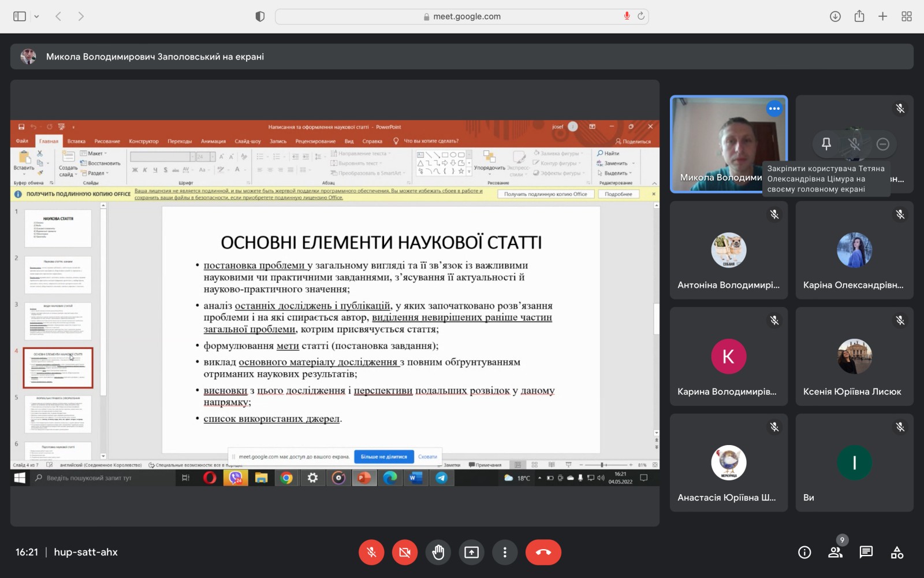This screenshot has width=924, height=578.
Task: Click the Telegram icon in shared taskbar
Action: point(442,478)
